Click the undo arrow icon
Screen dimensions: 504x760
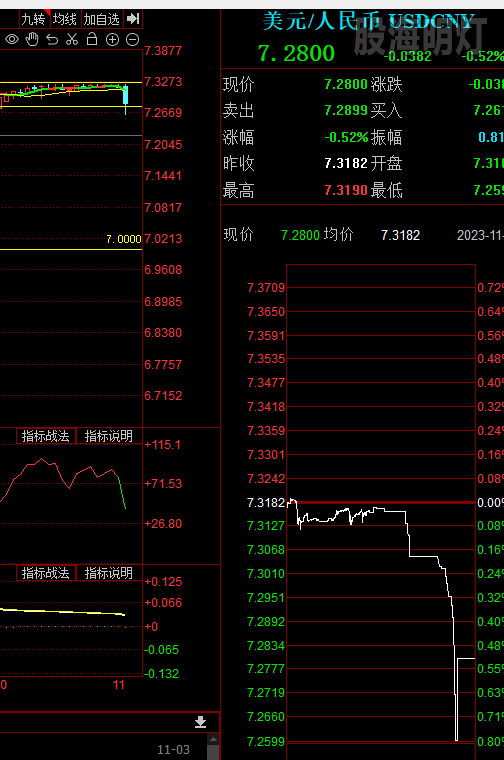coord(52,40)
